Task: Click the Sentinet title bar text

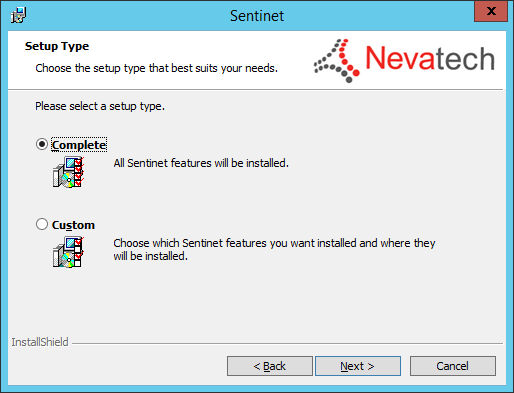Action: click(257, 16)
